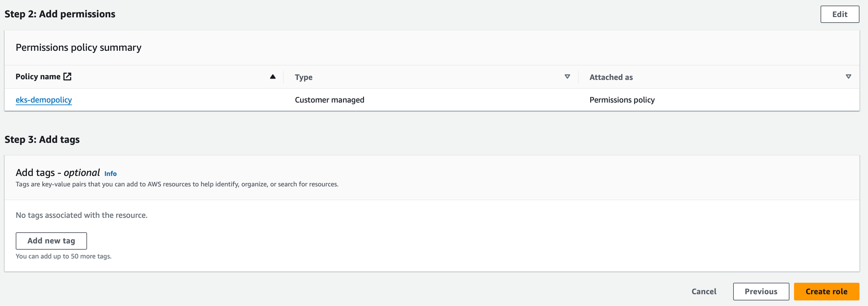Open external link icon beside Policy name
Screen dimensions: 868x306
[x=67, y=77]
